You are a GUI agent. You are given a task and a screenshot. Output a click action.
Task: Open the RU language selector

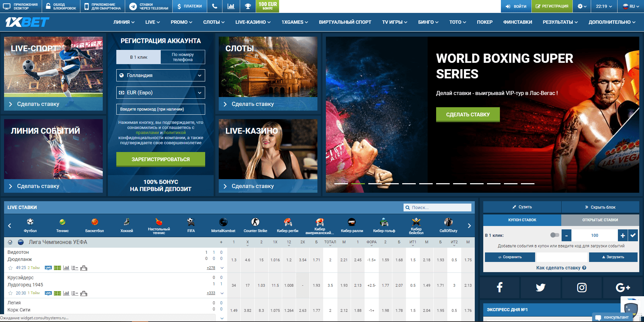[x=631, y=6]
